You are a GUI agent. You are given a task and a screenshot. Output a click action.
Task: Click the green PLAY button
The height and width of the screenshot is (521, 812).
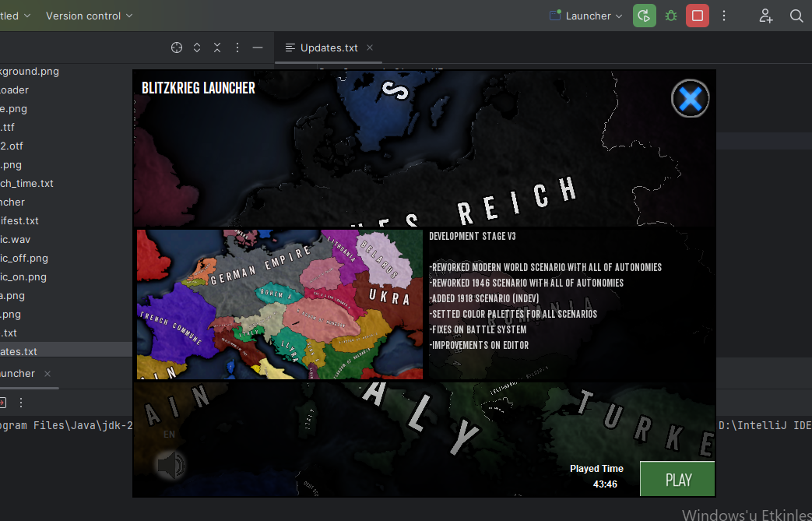[677, 479]
